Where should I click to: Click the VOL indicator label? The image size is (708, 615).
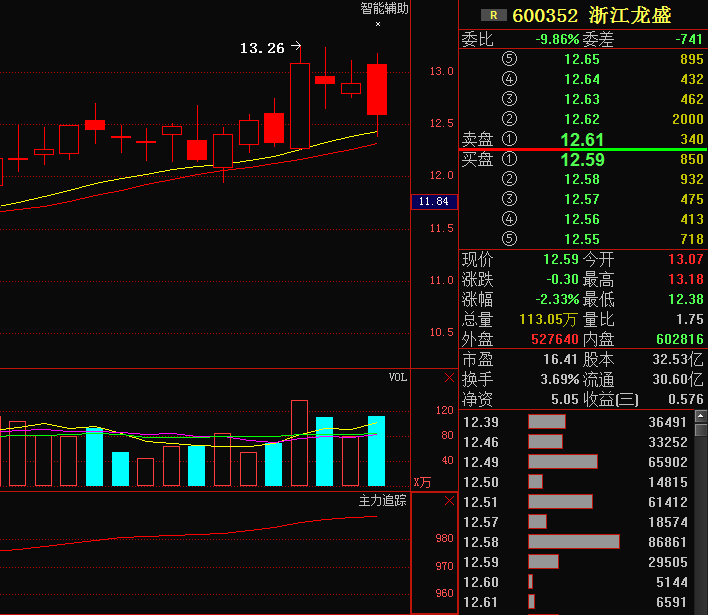pos(398,377)
